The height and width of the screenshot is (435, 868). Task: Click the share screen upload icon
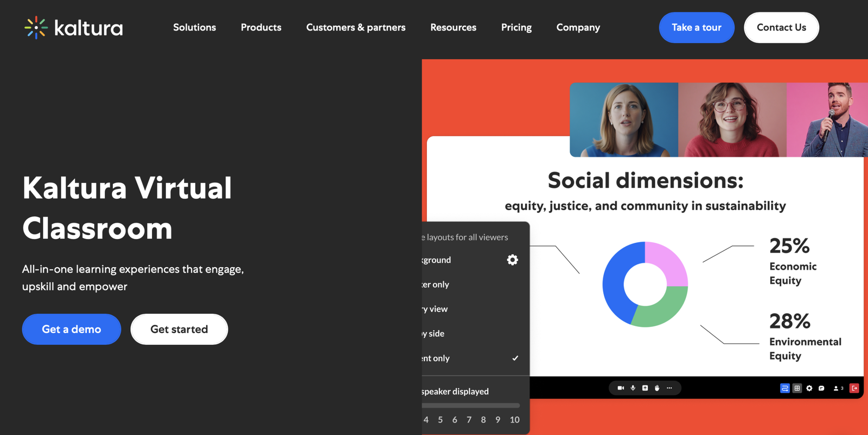pos(645,388)
